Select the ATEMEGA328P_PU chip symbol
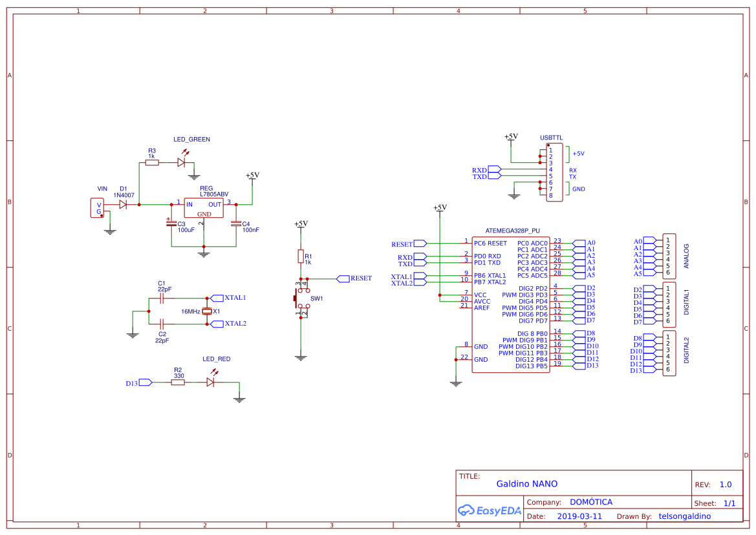 coord(510,304)
